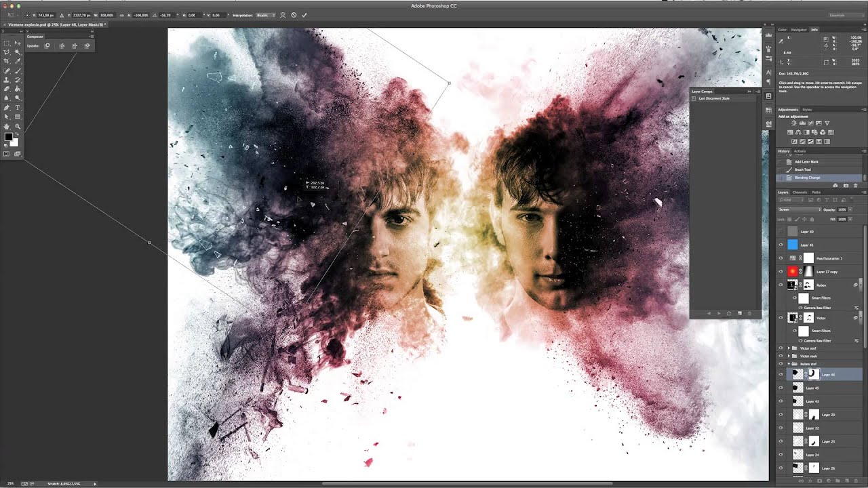The width and height of the screenshot is (868, 488).
Task: Select the Blur tool
Action: (7, 98)
